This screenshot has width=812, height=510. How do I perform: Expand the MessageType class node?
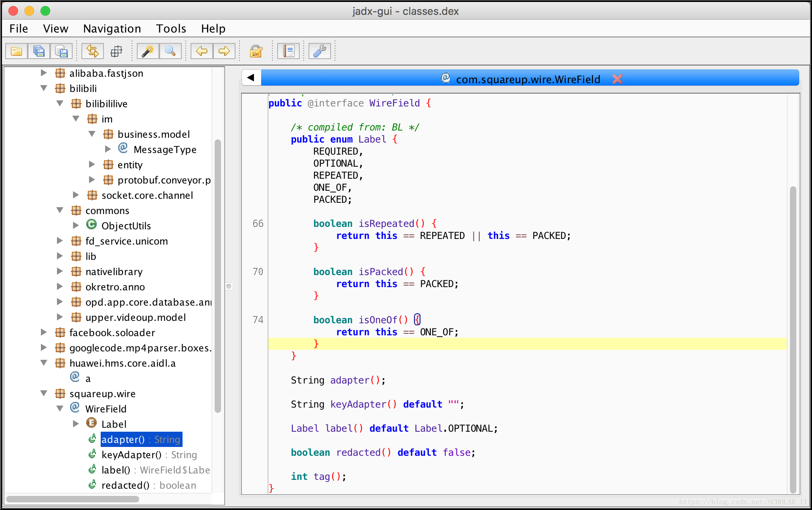click(x=108, y=149)
